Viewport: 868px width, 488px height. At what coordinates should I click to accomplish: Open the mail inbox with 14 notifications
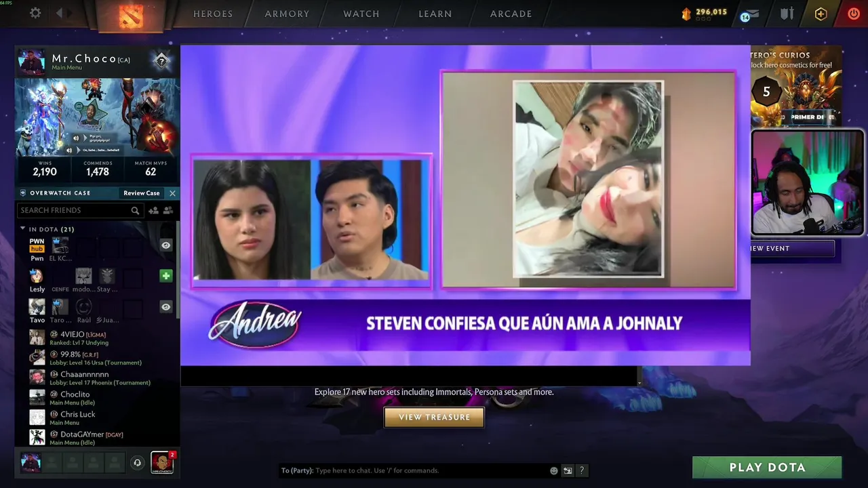pyautogui.click(x=749, y=14)
